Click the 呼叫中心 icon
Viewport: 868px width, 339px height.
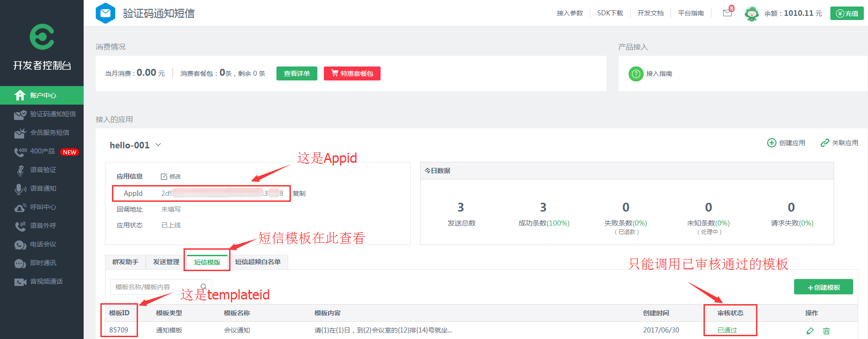coord(20,207)
